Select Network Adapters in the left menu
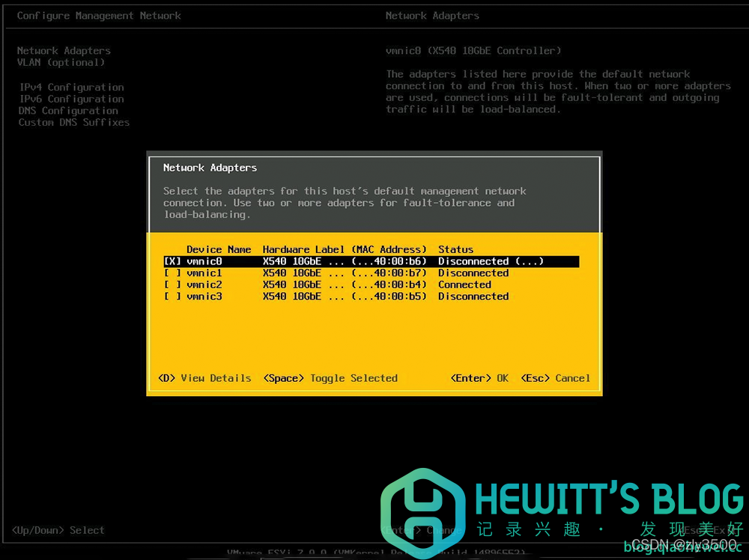Image resolution: width=749 pixels, height=560 pixels. pos(64,51)
